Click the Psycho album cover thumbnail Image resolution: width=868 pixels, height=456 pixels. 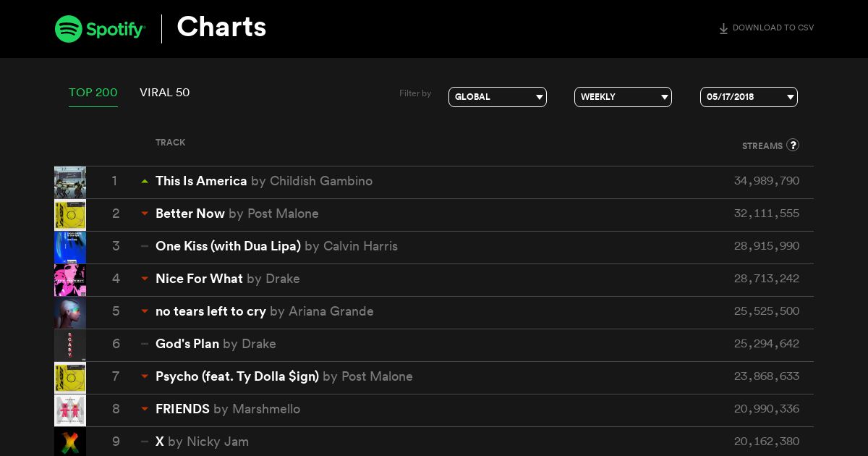click(x=70, y=378)
